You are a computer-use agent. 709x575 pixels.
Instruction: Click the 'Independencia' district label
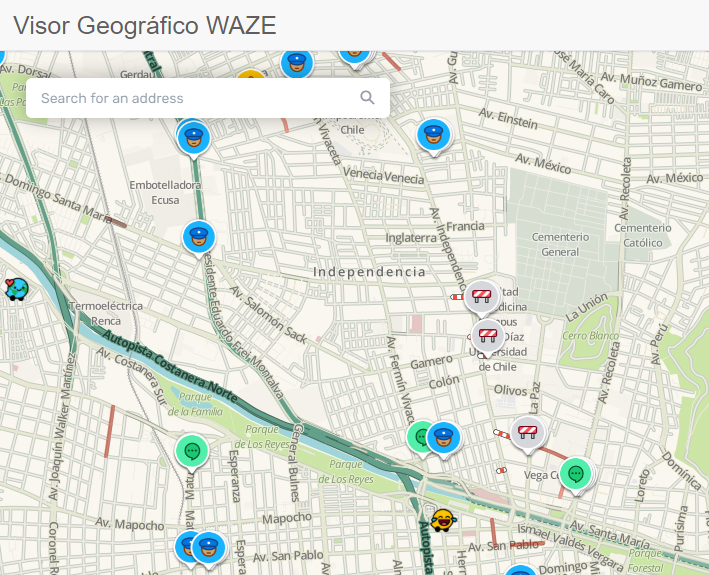369,272
